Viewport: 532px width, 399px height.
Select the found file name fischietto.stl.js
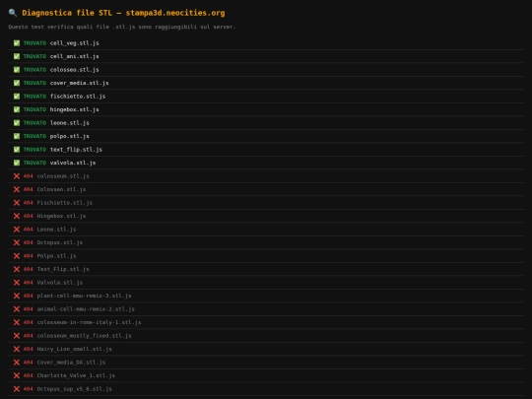pyautogui.click(x=78, y=97)
